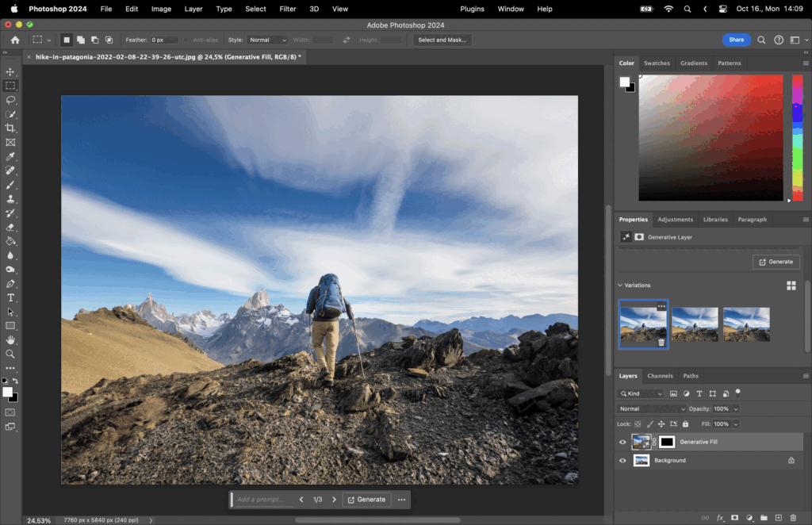Toggle visibility of the Generative Fill layer
Screen dimensions: 812x525
click(623, 442)
